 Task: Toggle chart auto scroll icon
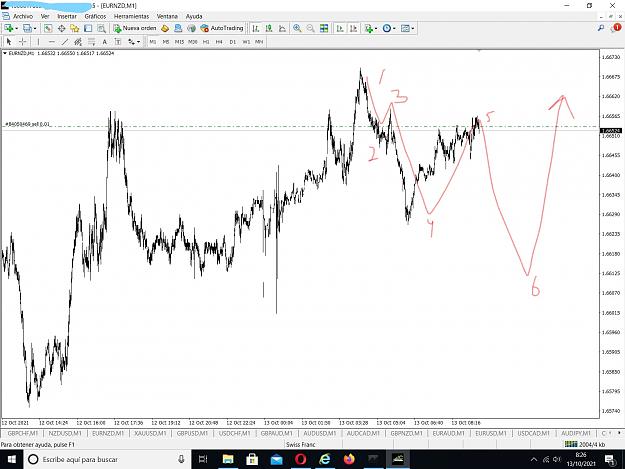point(340,28)
